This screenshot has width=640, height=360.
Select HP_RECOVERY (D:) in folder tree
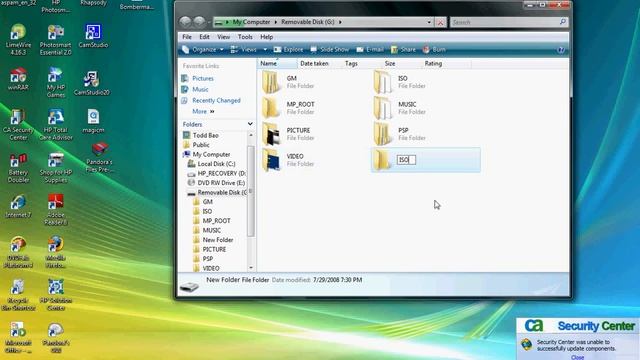point(216,173)
